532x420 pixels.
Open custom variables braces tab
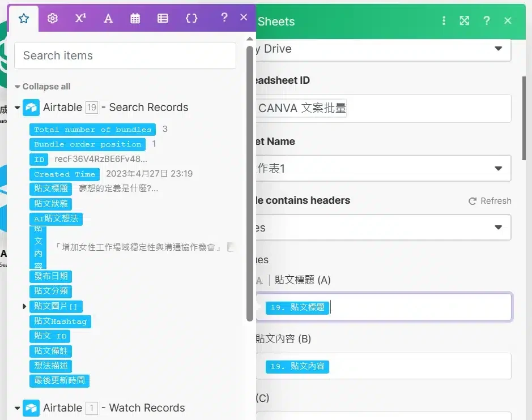(x=191, y=18)
